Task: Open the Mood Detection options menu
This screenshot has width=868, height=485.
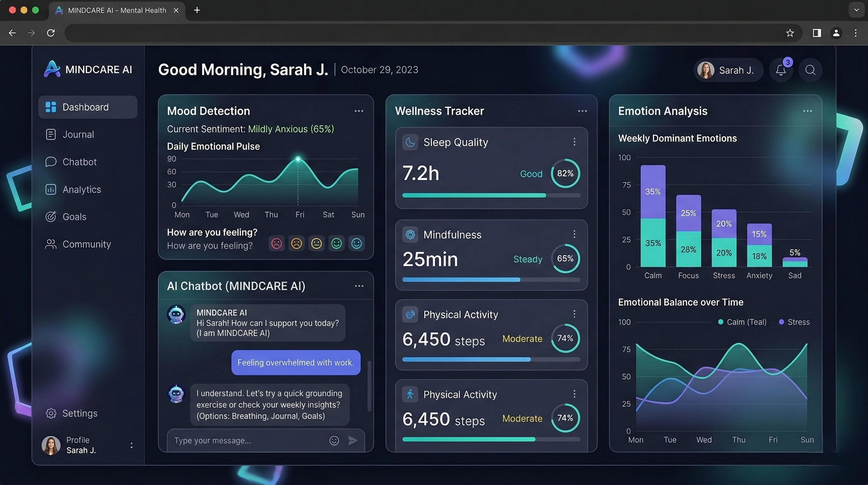Action: tap(359, 111)
